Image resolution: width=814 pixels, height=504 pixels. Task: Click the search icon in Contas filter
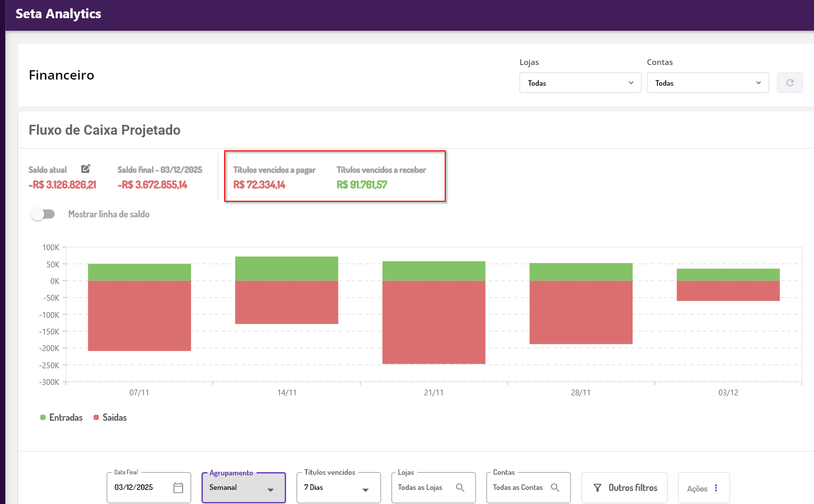[555, 487]
